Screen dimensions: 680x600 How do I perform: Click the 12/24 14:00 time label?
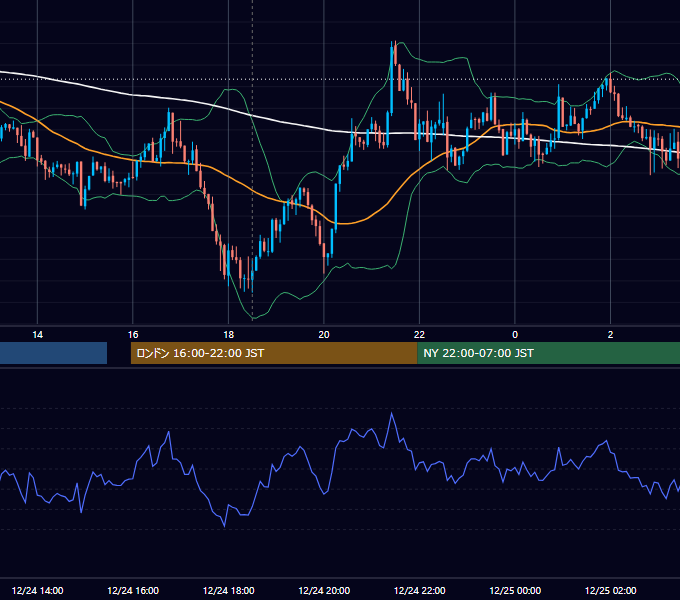[37, 590]
